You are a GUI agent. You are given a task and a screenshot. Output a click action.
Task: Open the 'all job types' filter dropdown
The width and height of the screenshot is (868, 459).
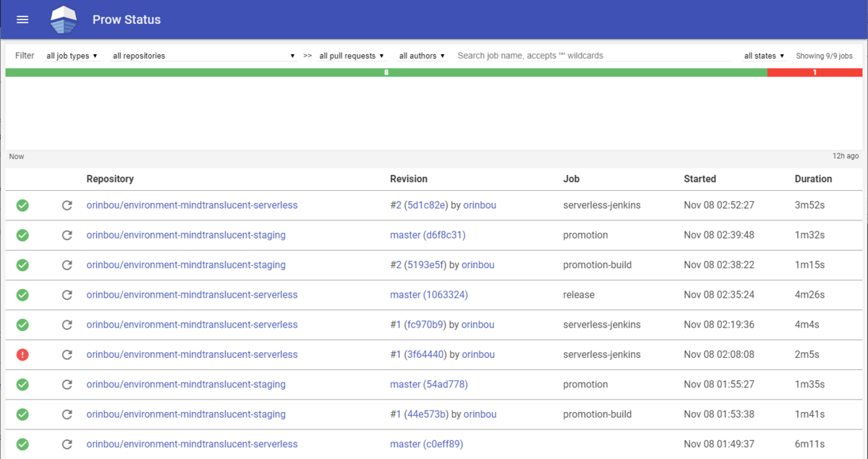pos(72,56)
